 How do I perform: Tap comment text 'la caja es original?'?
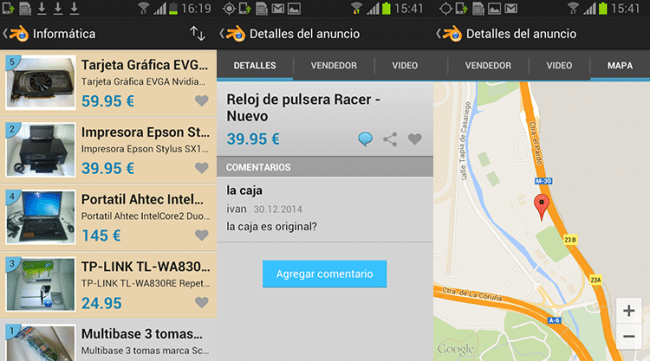pyautogui.click(x=272, y=227)
